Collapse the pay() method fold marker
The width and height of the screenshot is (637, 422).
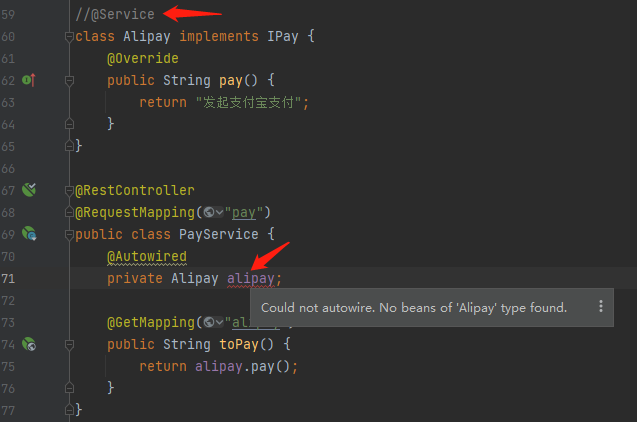69,80
